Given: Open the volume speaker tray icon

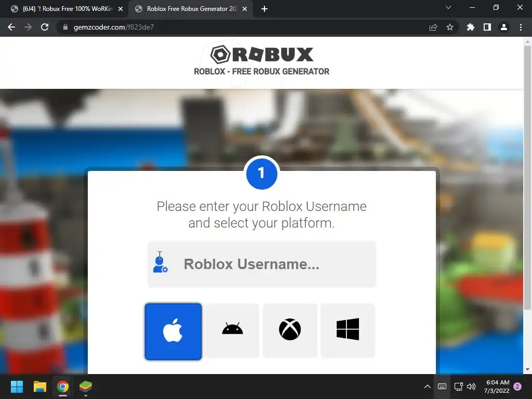Looking at the screenshot, I should 471,387.
